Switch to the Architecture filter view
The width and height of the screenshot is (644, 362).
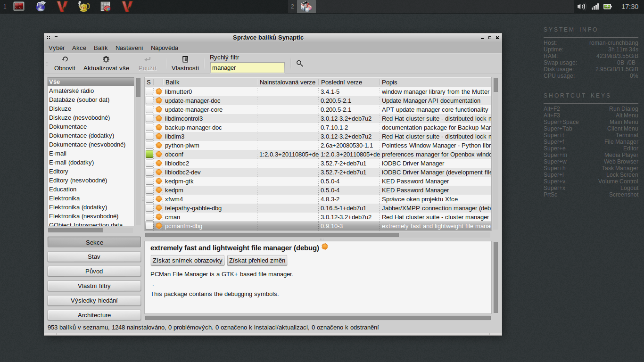[94, 315]
